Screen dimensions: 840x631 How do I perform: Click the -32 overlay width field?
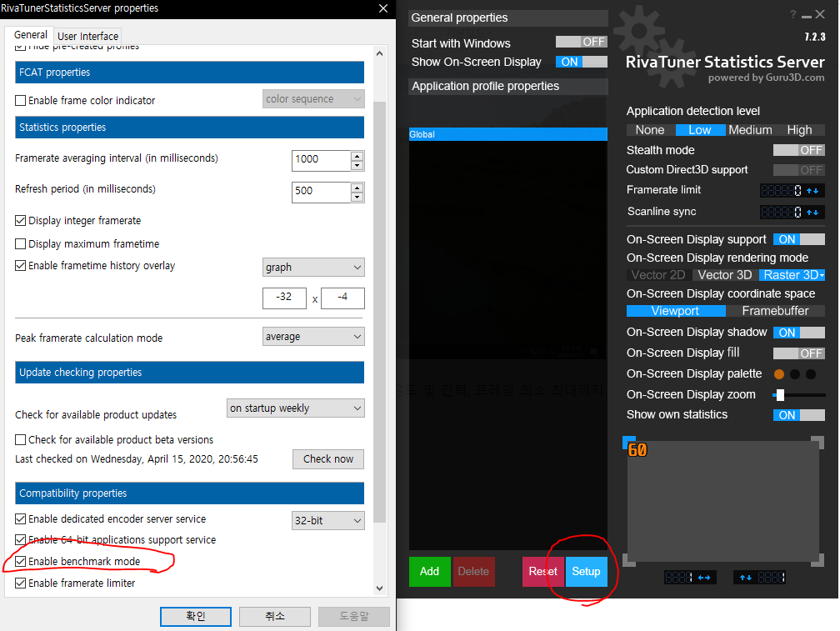pos(284,298)
